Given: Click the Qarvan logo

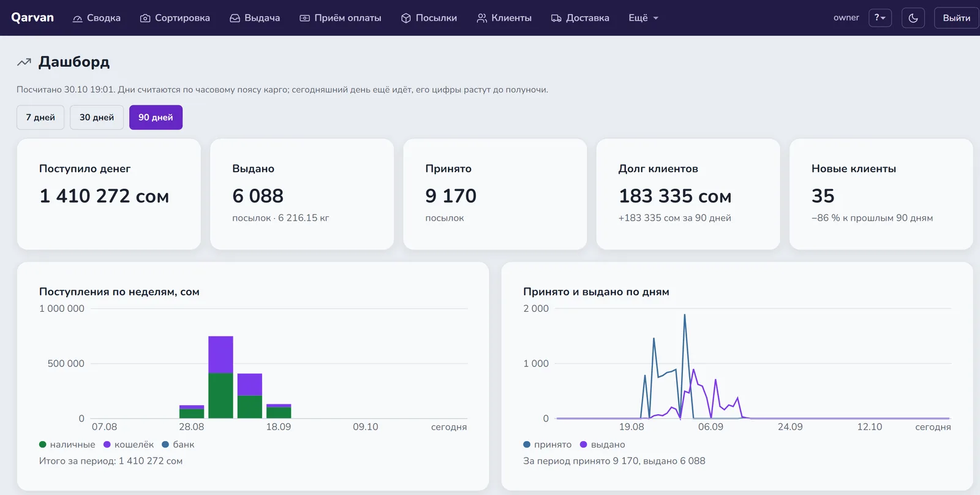Looking at the screenshot, I should (32, 18).
